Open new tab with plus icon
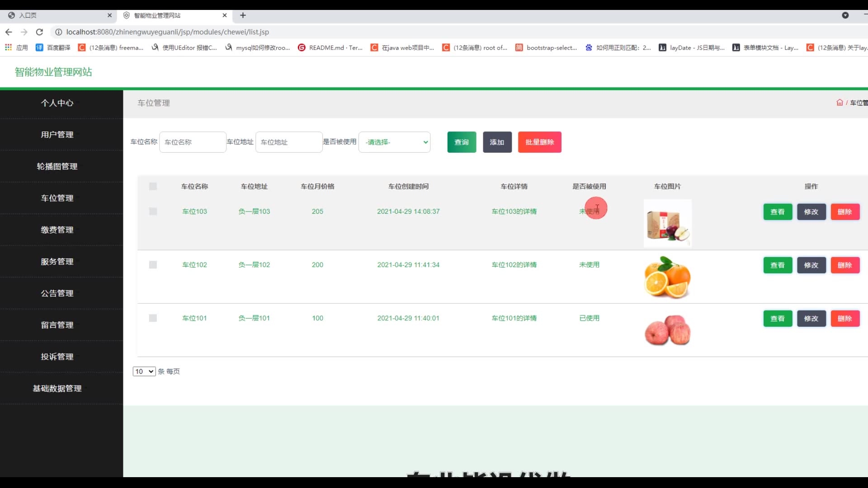The height and width of the screenshot is (488, 868). coord(243,15)
